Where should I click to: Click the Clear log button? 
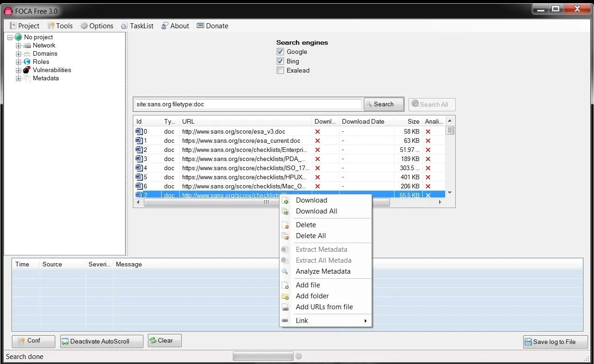tap(165, 341)
